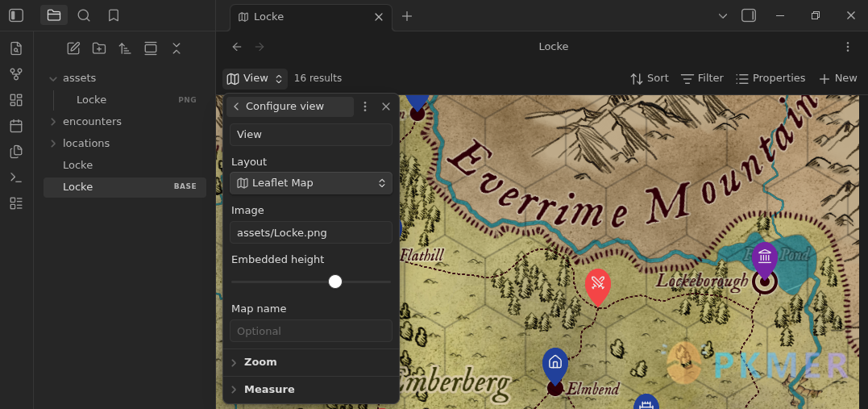Open the Locke note file
The width and height of the screenshot is (868, 409).
[x=125, y=165]
